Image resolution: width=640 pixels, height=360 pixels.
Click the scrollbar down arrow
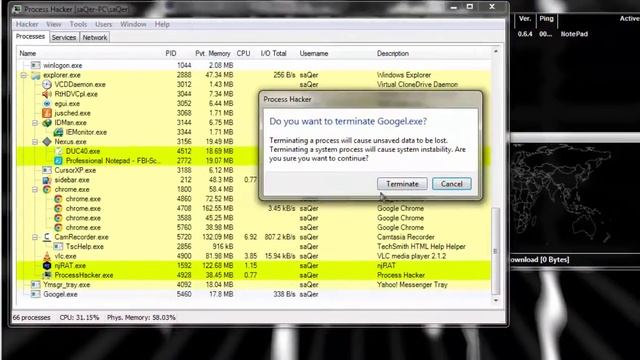496,301
